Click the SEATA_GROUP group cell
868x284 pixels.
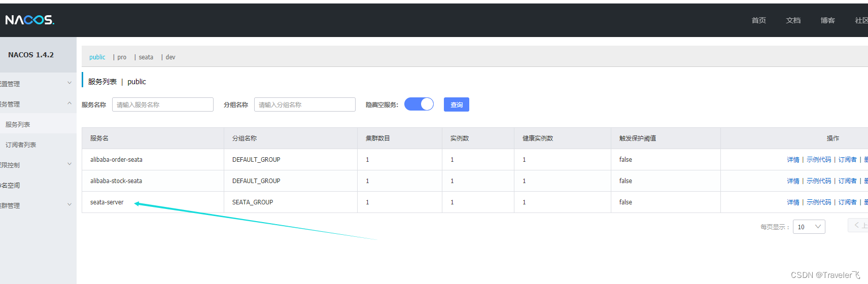tap(253, 202)
